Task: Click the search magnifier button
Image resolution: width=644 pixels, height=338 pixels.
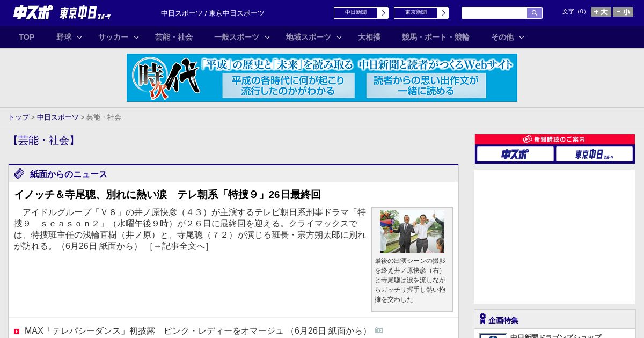Action: pyautogui.click(x=535, y=13)
